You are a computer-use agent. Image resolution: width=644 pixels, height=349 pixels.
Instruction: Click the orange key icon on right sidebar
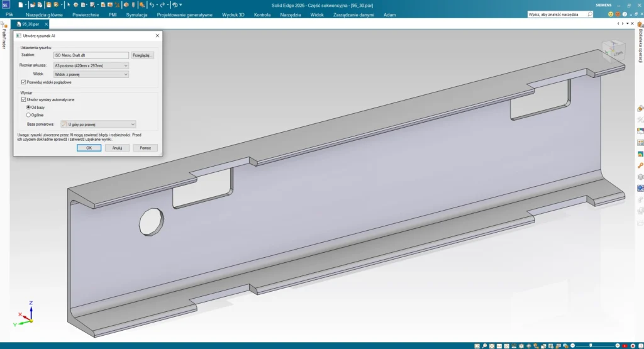(x=640, y=165)
